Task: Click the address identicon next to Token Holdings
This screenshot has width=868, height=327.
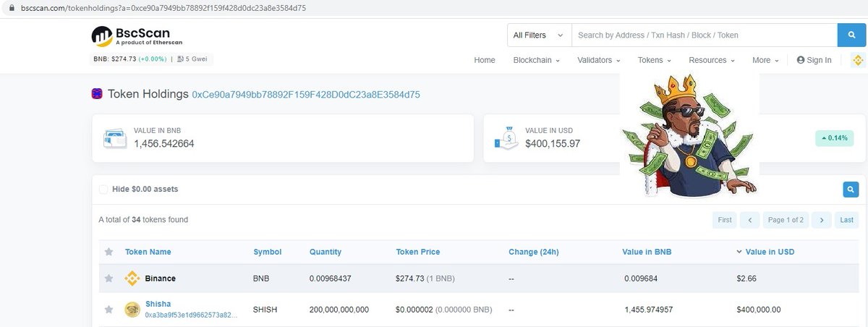Action: click(x=97, y=94)
